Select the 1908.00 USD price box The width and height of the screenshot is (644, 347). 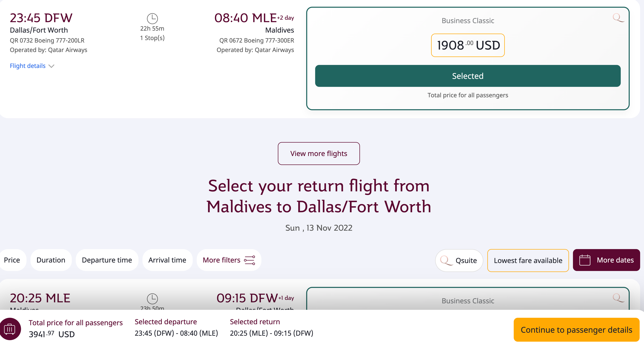coord(468,45)
